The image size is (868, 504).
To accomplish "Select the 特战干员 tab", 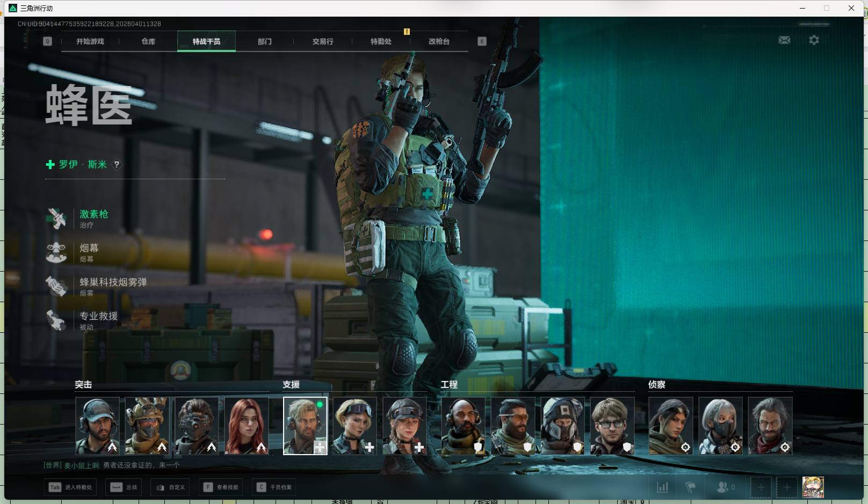I will (x=206, y=41).
